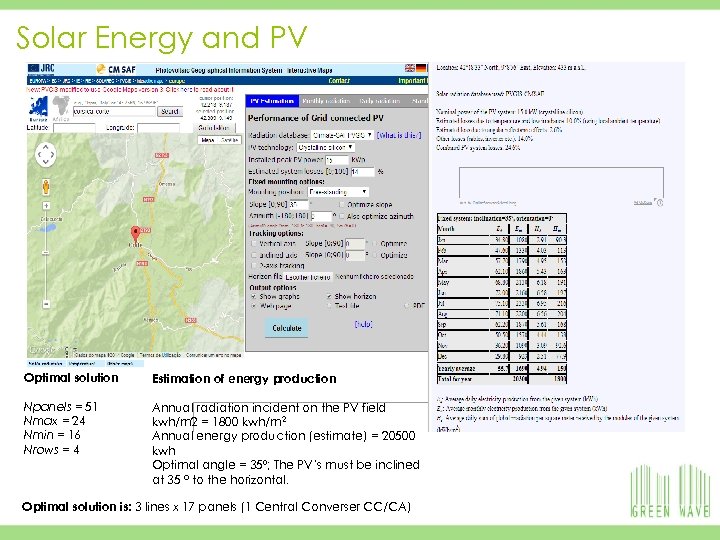
Task: Select the PDF output radio button
Action: 406,306
